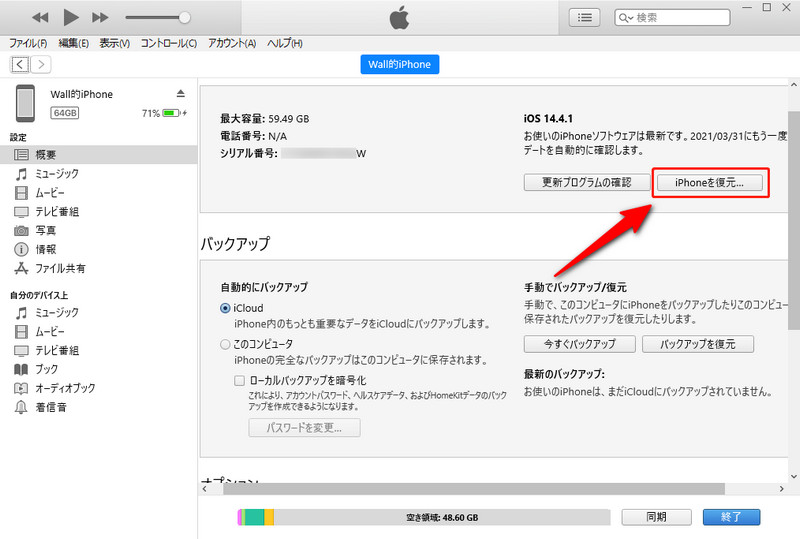The image size is (800, 539).
Task: Click the 最大容量: 59.49 GB text
Action: 265,119
